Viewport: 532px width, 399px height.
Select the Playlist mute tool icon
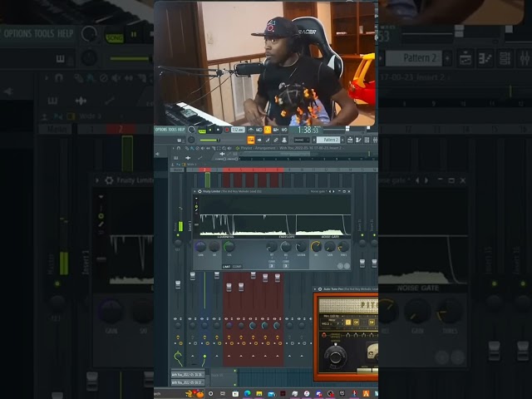click(203, 148)
